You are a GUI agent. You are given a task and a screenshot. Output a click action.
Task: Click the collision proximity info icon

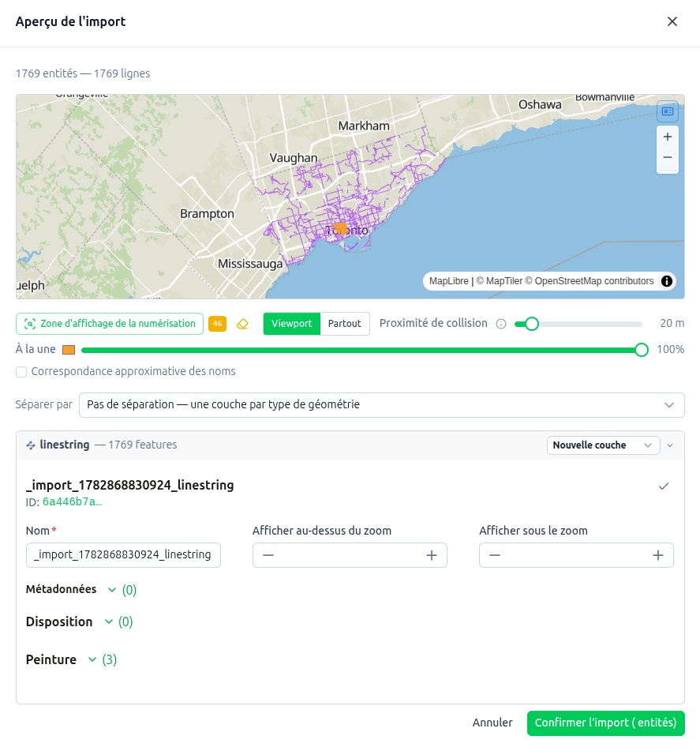(501, 324)
